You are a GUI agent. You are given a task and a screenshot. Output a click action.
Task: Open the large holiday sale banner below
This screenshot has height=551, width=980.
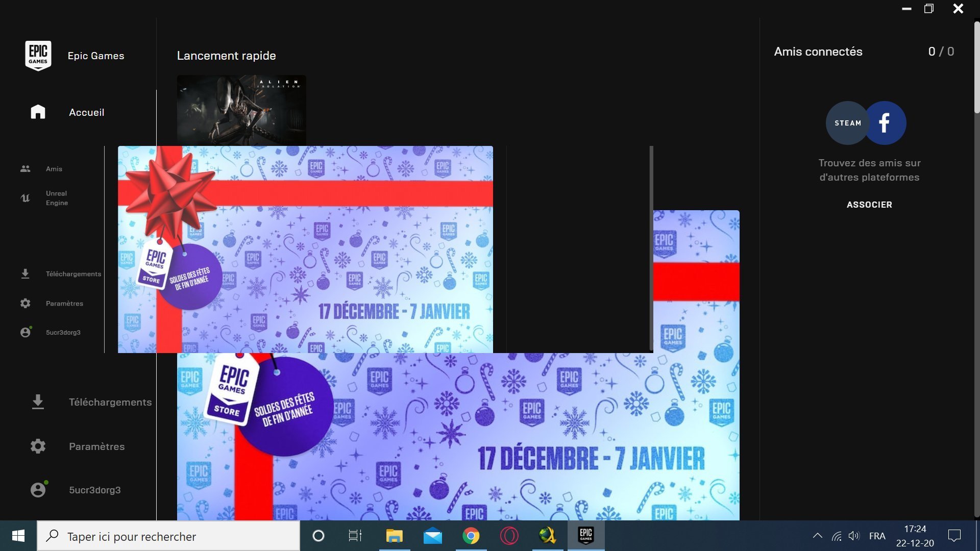click(458, 436)
